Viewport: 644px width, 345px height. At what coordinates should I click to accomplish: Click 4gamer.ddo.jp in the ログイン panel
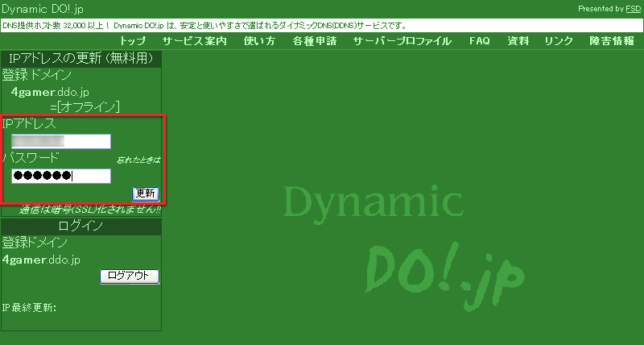[41, 260]
